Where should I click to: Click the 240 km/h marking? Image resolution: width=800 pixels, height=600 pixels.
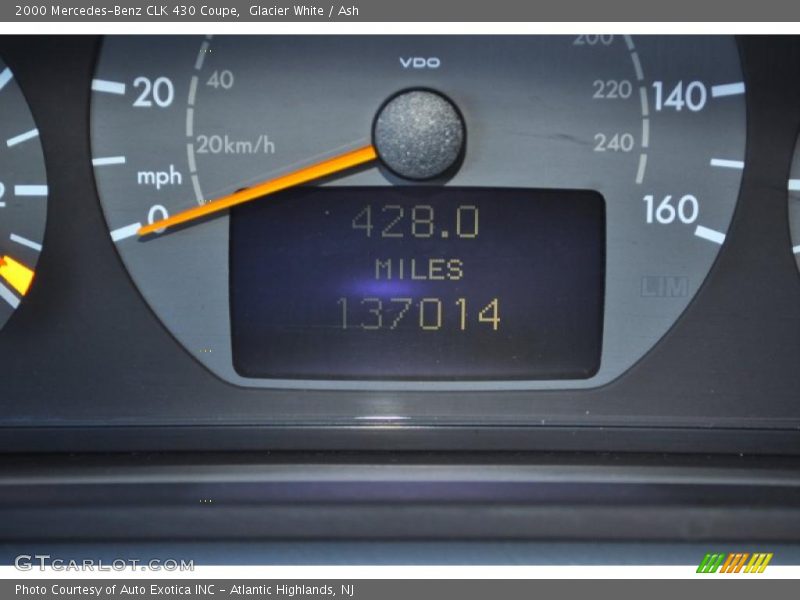(x=613, y=142)
